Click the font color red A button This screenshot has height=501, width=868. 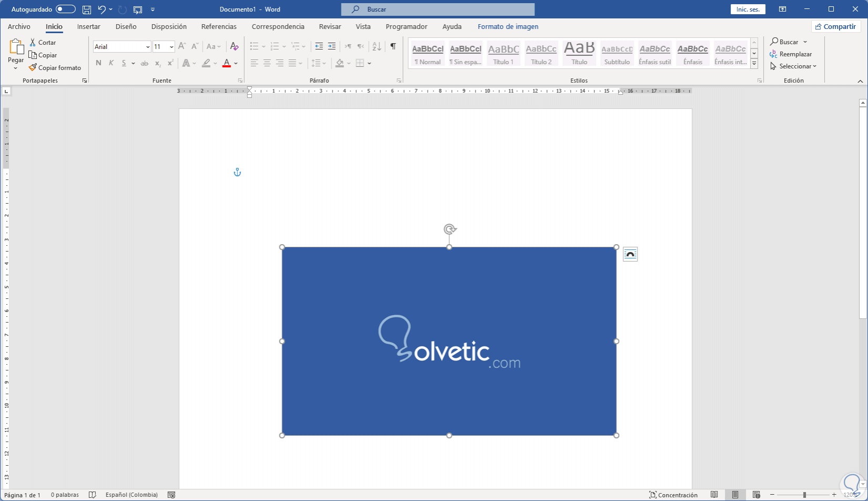(x=227, y=63)
